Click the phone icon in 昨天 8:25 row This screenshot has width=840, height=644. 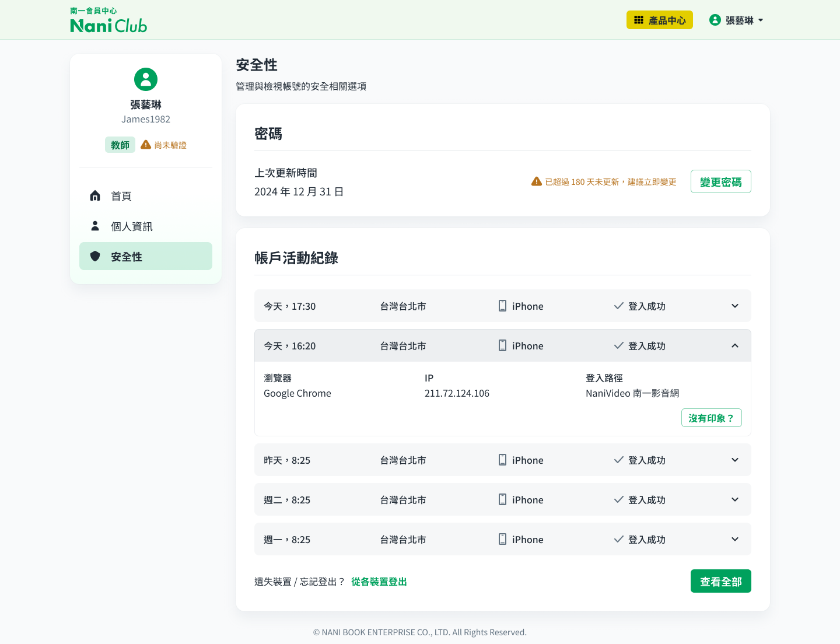tap(502, 460)
